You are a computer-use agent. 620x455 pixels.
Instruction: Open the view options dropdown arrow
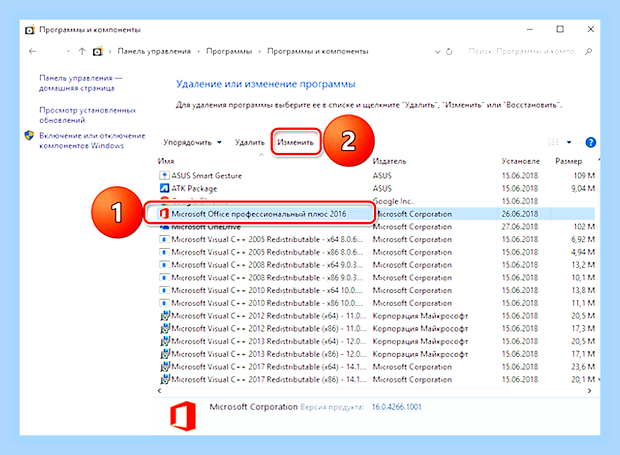[x=569, y=142]
